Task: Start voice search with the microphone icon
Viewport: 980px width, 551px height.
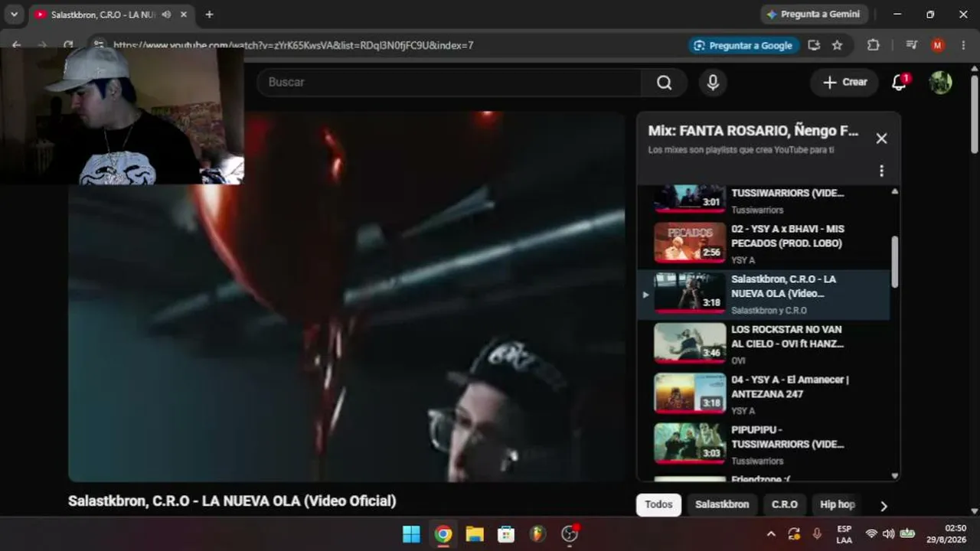Action: [x=713, y=83]
